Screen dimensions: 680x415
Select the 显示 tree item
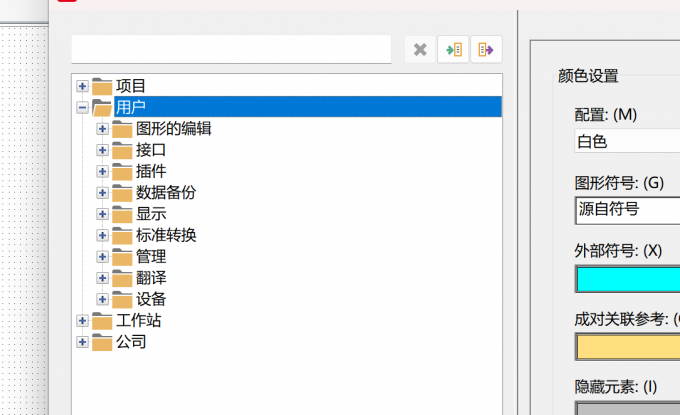click(x=151, y=214)
